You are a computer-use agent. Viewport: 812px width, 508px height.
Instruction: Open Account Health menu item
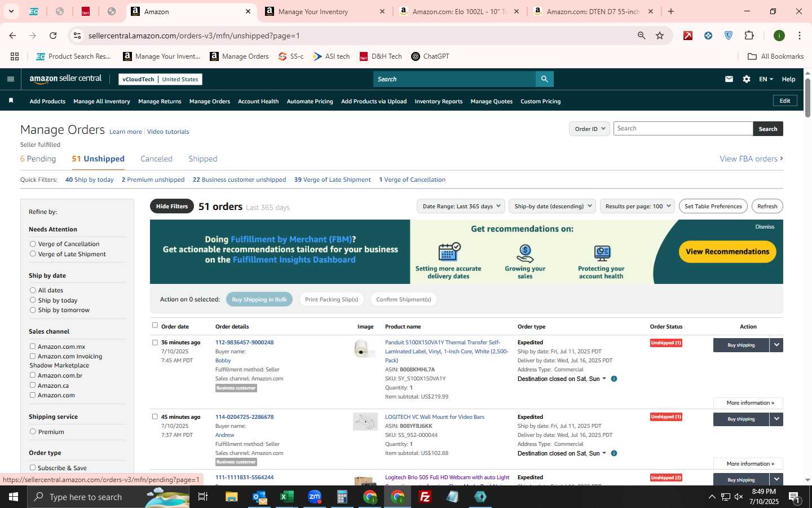tap(258, 102)
